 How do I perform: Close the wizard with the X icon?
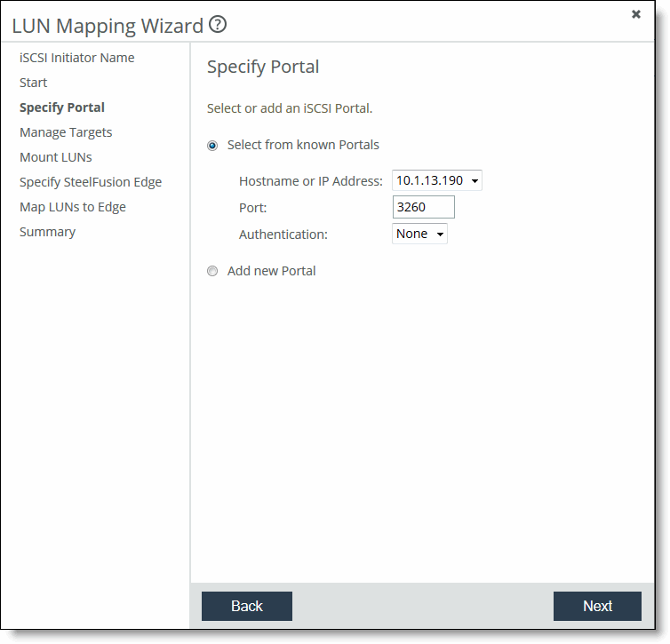coord(636,14)
